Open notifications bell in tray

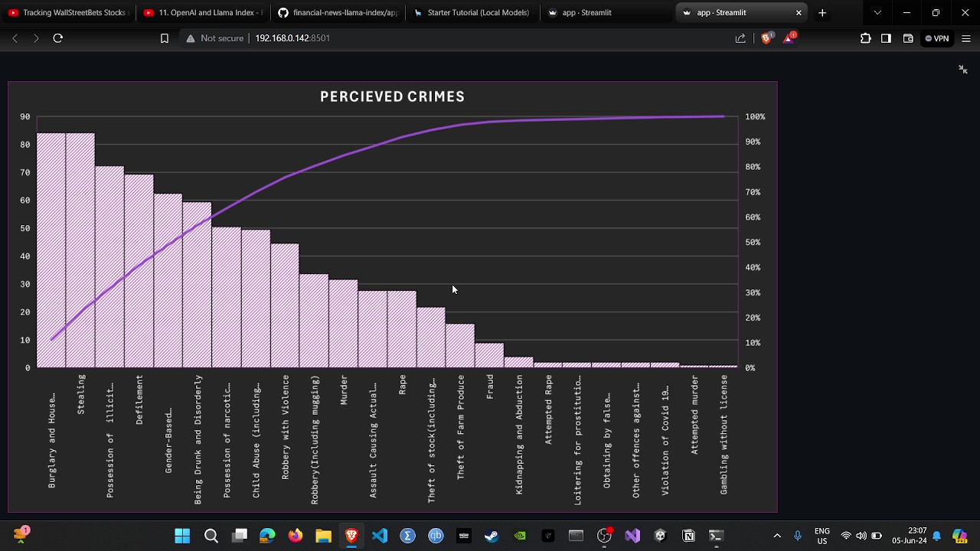point(936,536)
